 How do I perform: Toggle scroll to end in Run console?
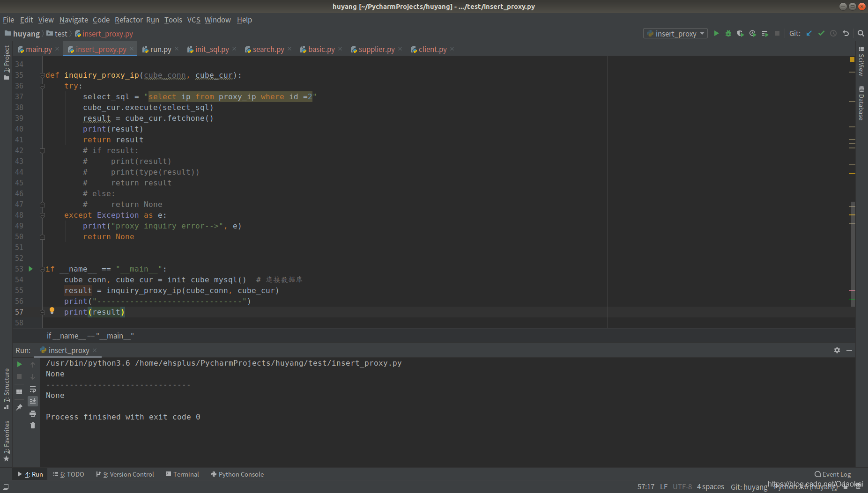(x=33, y=401)
